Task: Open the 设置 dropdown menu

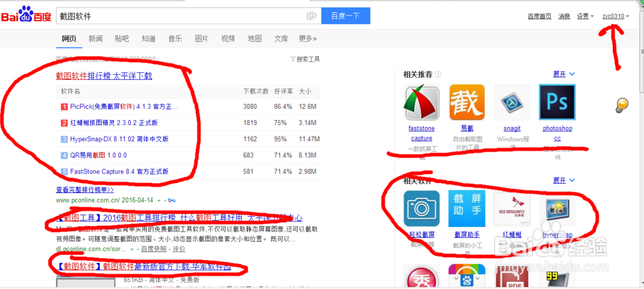Action: point(585,17)
